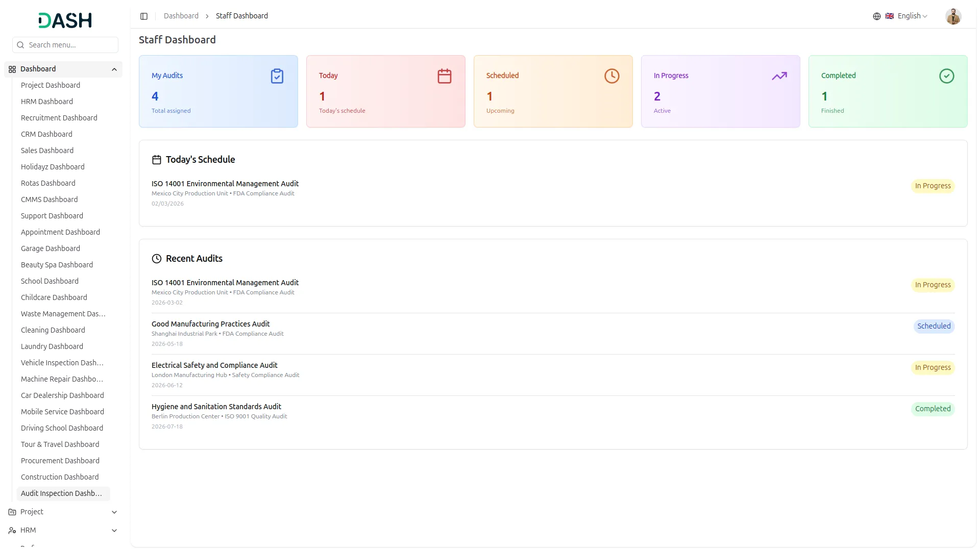980x551 pixels.
Task: Click the Scheduled status badge
Action: click(933, 326)
